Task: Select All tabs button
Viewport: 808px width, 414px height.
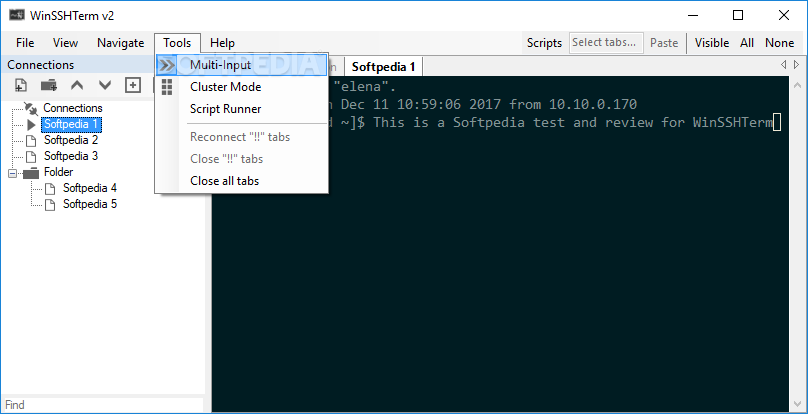Action: click(747, 43)
